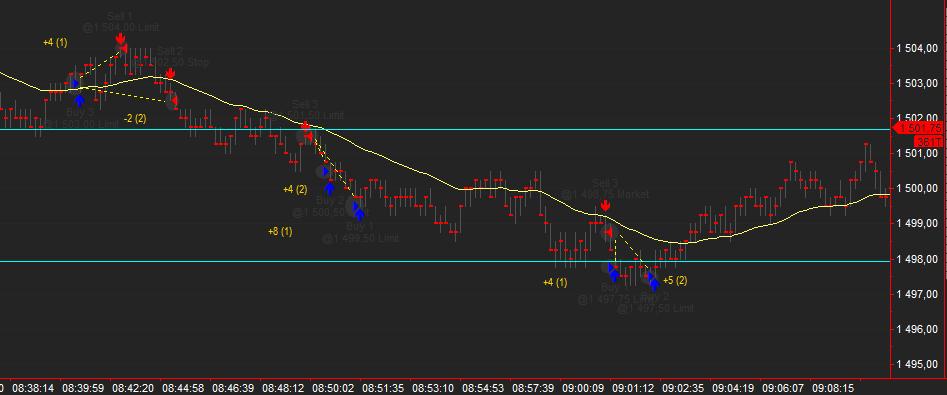
Task: Click the 09:00:09 time axis label
Action: pos(583,387)
